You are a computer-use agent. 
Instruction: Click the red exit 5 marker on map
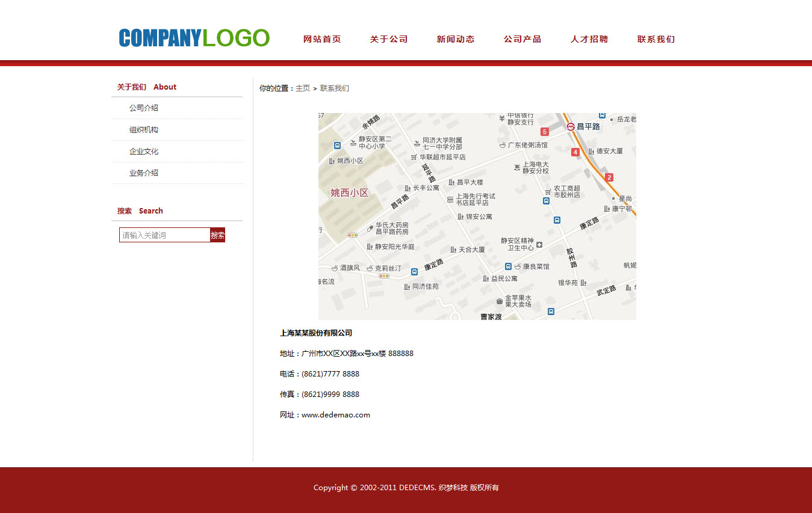(x=545, y=132)
